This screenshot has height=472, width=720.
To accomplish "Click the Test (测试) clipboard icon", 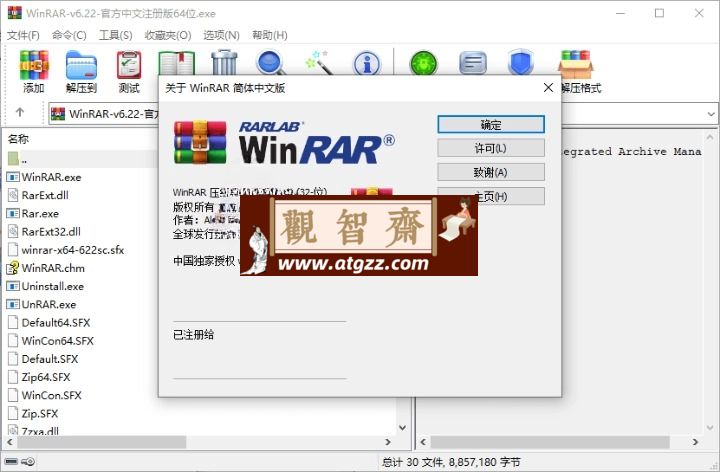I will pyautogui.click(x=129, y=65).
